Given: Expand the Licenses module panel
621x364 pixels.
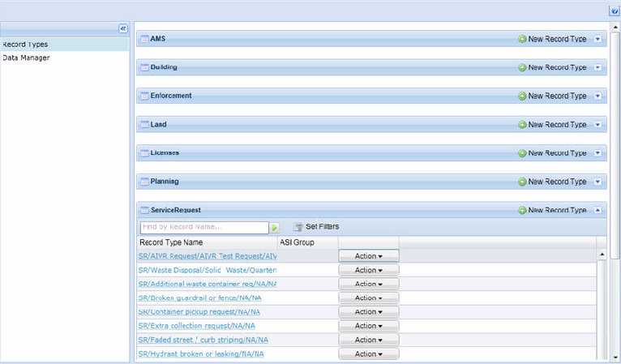Looking at the screenshot, I should 598,153.
